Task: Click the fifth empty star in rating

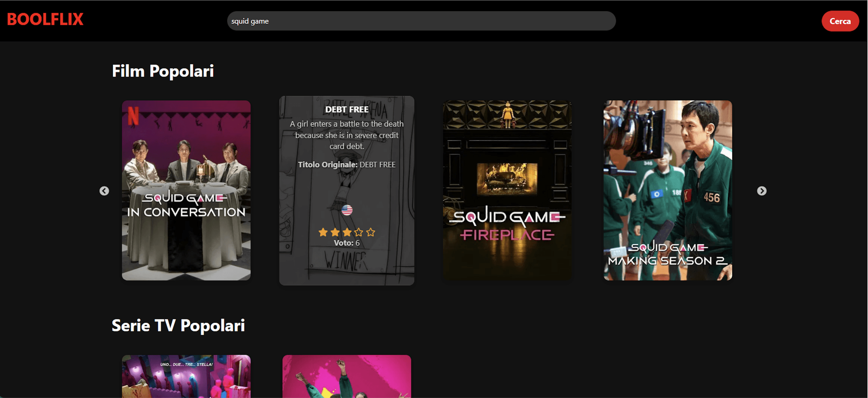Action: click(371, 232)
